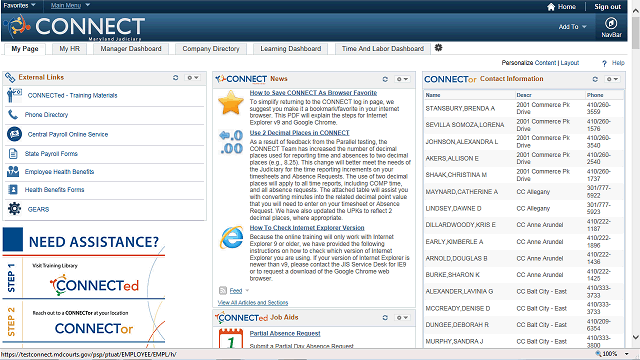Open the Partial Absence Request link
Screen dimensions: 640x360
(x=285, y=333)
